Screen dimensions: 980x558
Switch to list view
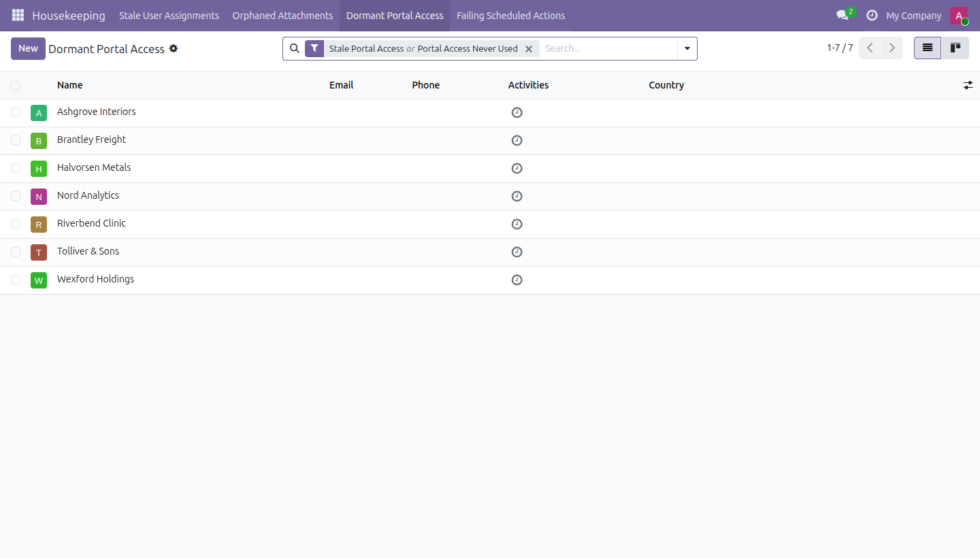928,48
